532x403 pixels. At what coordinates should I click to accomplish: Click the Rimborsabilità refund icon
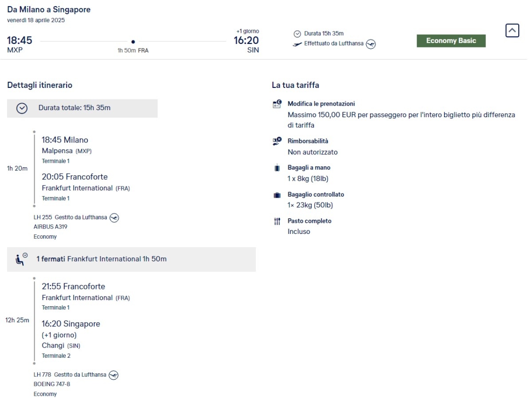[277, 141]
